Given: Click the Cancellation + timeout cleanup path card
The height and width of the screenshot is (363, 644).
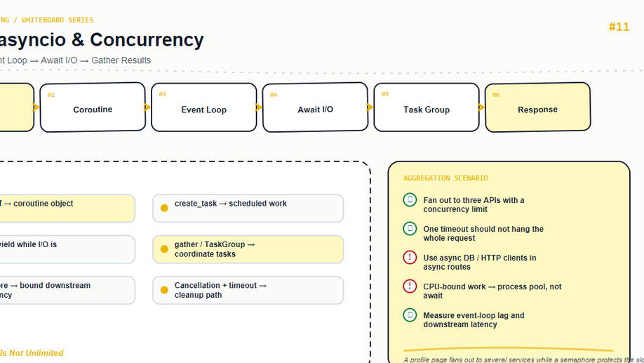Looking at the screenshot, I should 248,290.
